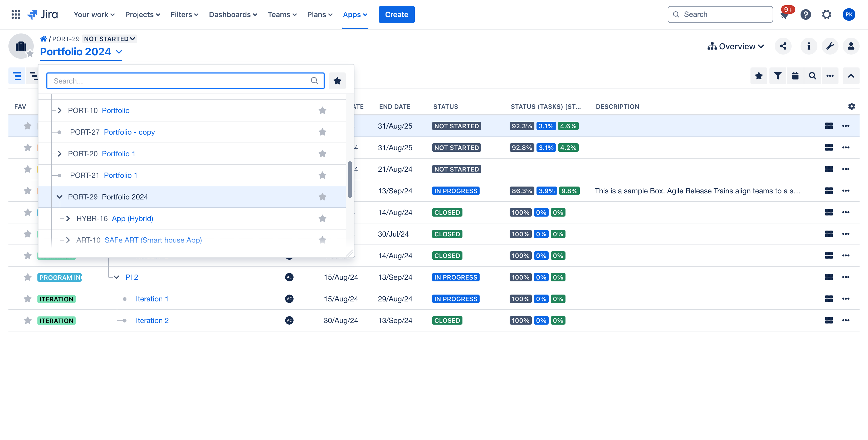The width and height of the screenshot is (868, 440).
Task: Favorite HYBR-16 App (Hybrid)
Action: (322, 218)
